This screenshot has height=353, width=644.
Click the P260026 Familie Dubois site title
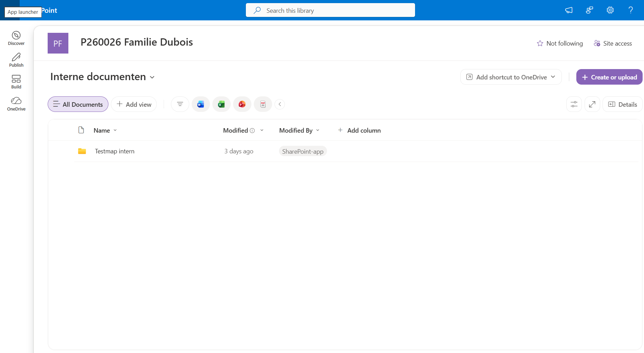[137, 42]
